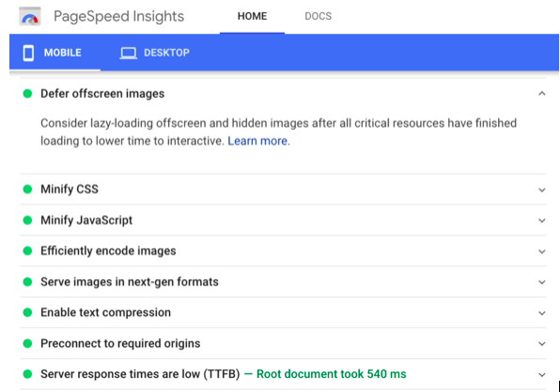
Task: Expand Serve images in next-gen formats
Action: (542, 282)
